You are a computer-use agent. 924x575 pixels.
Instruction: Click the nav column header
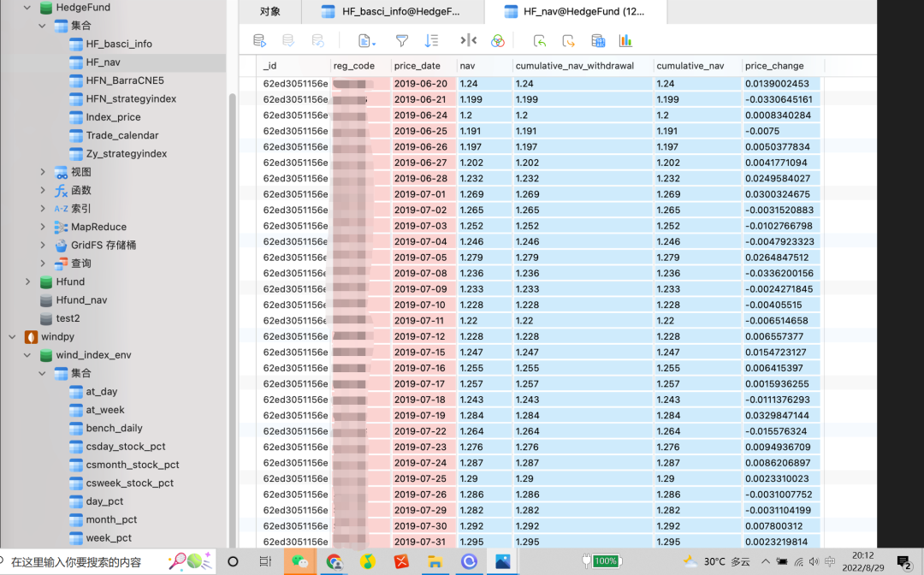pos(484,65)
